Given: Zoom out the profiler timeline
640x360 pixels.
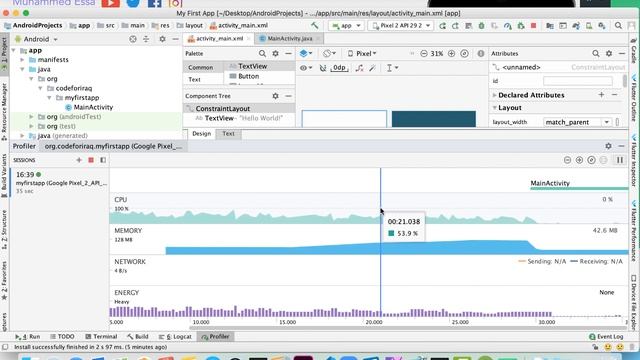Looking at the screenshot, I should [567, 160].
